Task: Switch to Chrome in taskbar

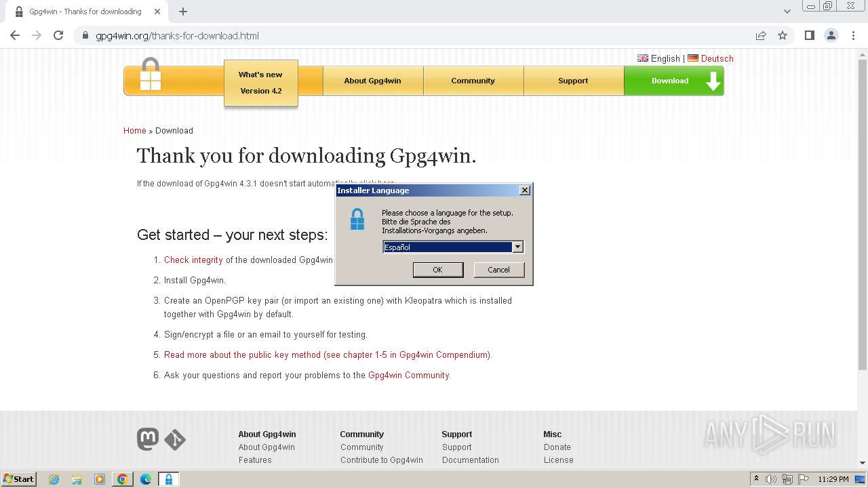Action: pos(123,479)
